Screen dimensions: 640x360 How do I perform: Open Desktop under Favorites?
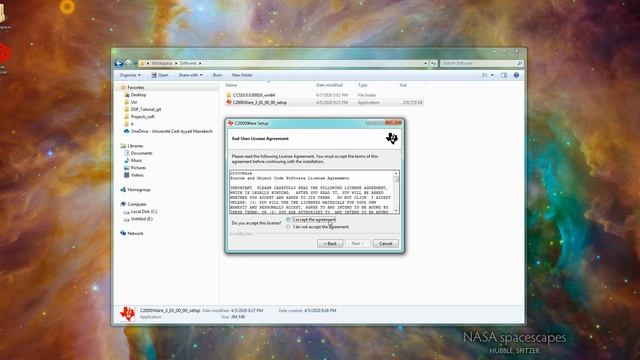138,95
